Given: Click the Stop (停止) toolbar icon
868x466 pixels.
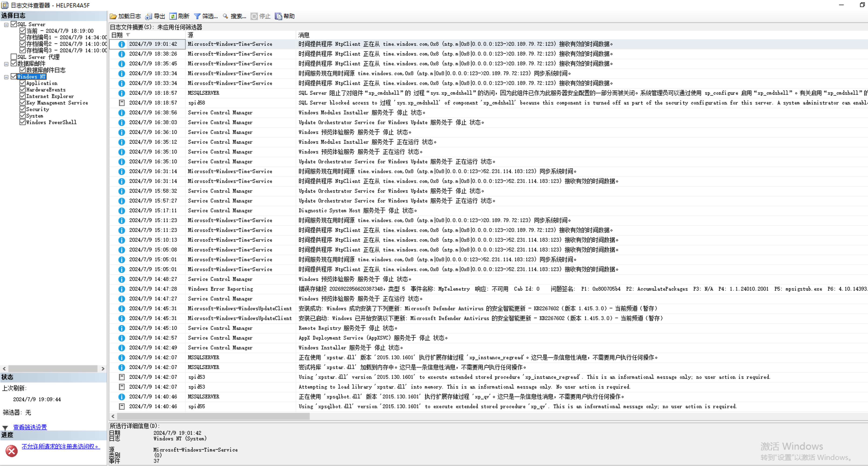Looking at the screenshot, I should click(254, 16).
